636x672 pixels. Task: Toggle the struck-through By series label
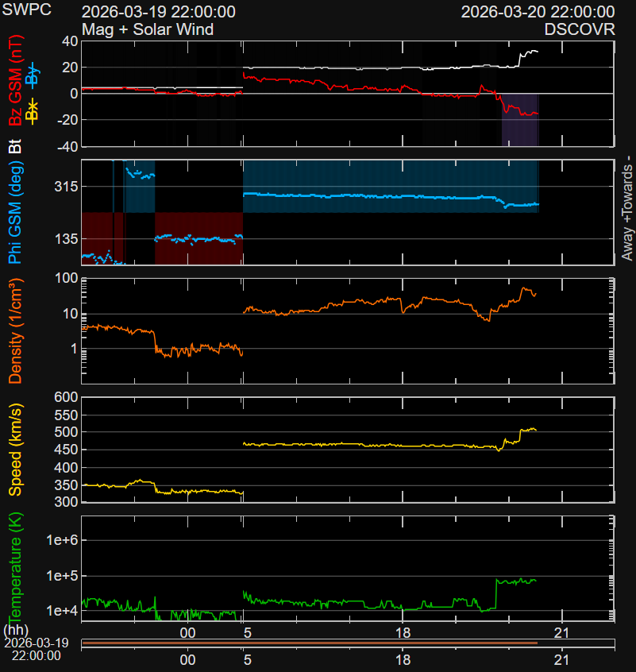[33, 75]
